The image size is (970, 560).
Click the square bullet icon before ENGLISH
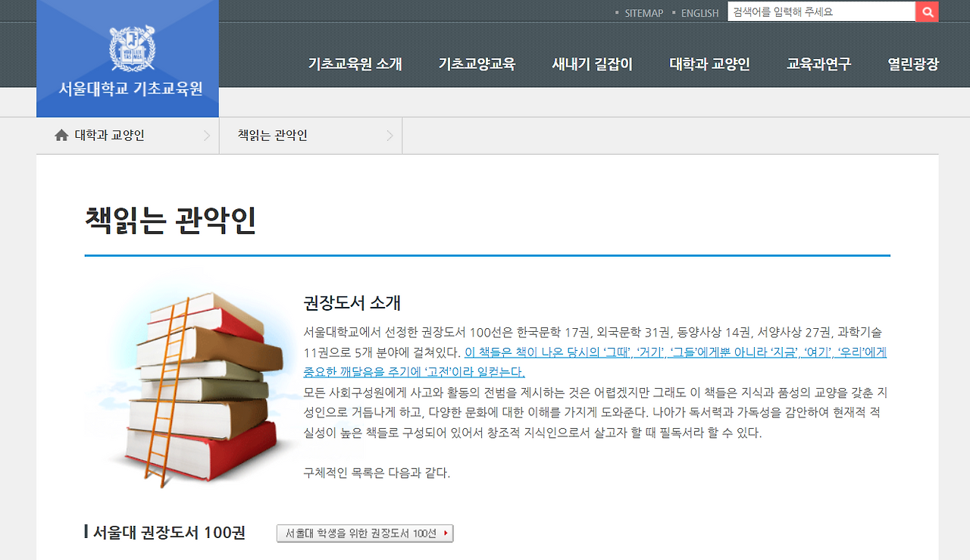[673, 12]
